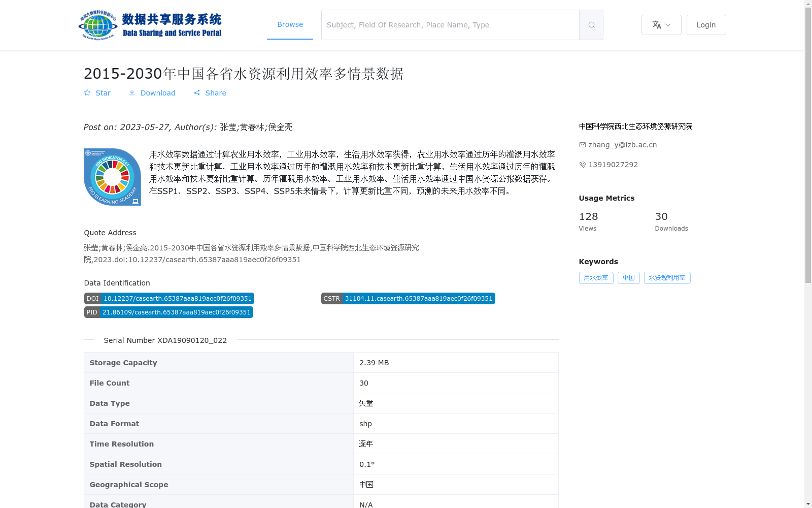
Task: Click the email zhang_y@lzb.ac.cn
Action: click(623, 145)
